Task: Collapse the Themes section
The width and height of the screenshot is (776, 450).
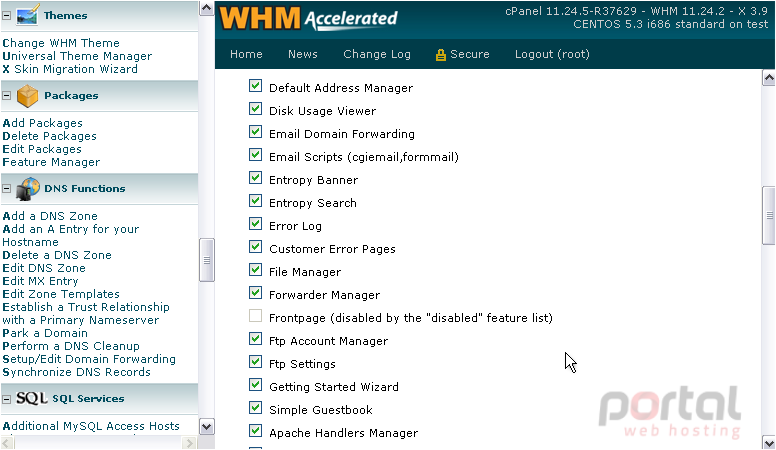Action: pyautogui.click(x=6, y=15)
